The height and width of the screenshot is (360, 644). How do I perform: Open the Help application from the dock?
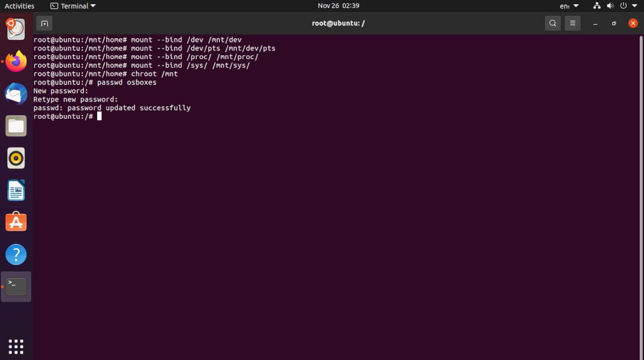point(16,254)
